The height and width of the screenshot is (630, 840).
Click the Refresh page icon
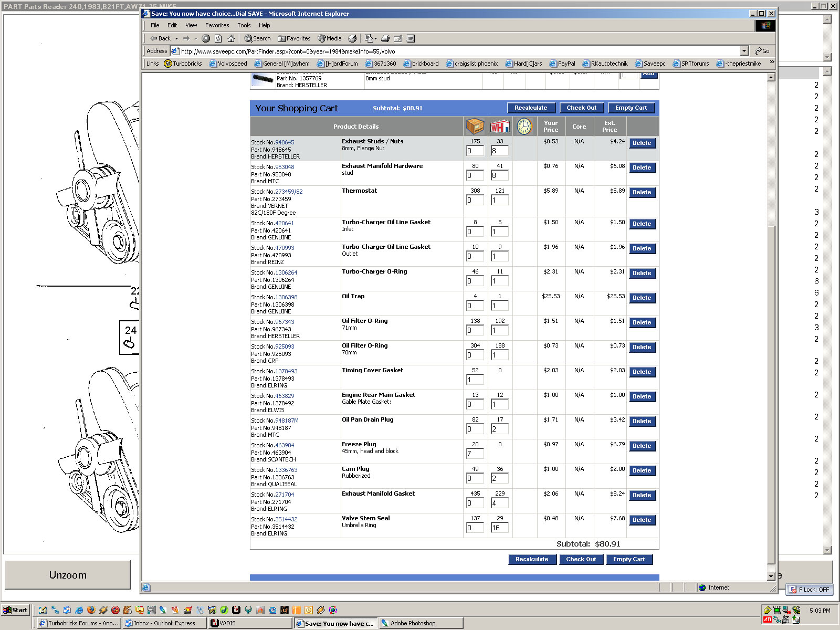pos(218,38)
